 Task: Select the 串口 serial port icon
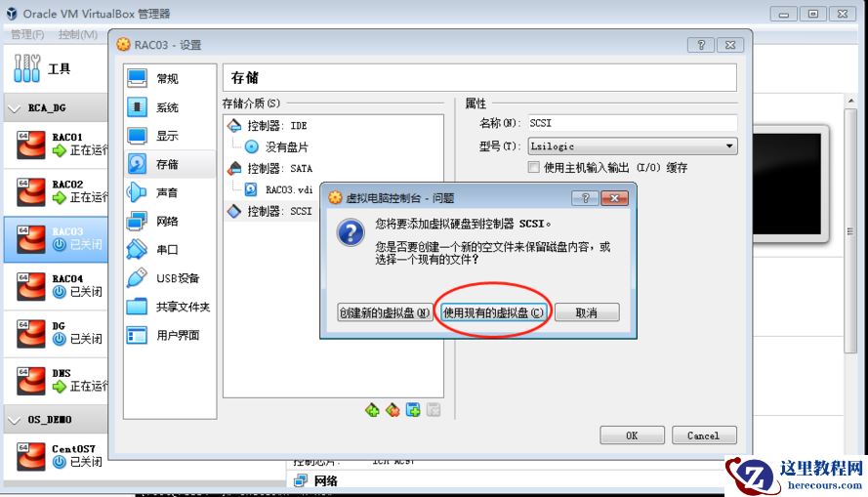(x=137, y=249)
